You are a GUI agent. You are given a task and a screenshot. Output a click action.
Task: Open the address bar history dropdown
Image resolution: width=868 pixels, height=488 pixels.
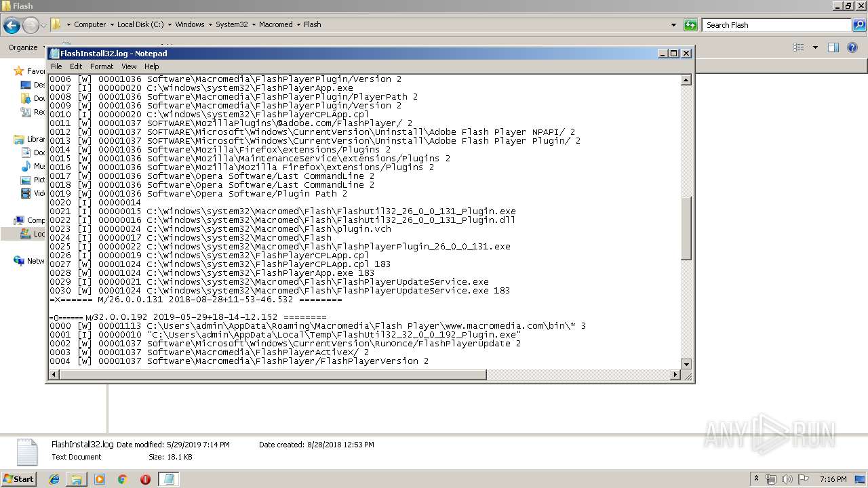point(673,25)
